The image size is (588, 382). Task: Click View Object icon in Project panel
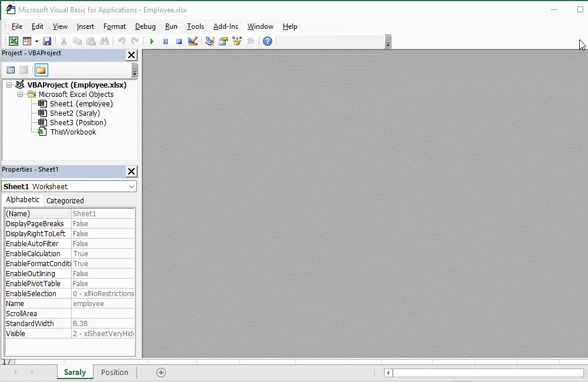tap(24, 70)
